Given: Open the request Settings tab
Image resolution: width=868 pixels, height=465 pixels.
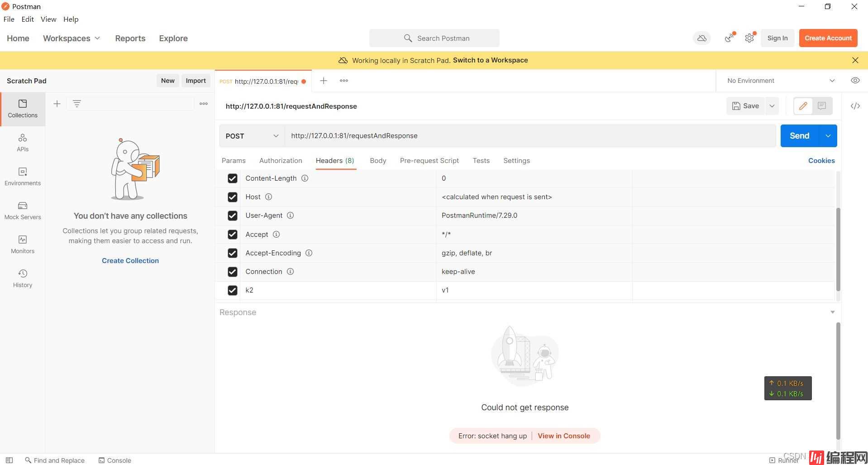Looking at the screenshot, I should [516, 161].
